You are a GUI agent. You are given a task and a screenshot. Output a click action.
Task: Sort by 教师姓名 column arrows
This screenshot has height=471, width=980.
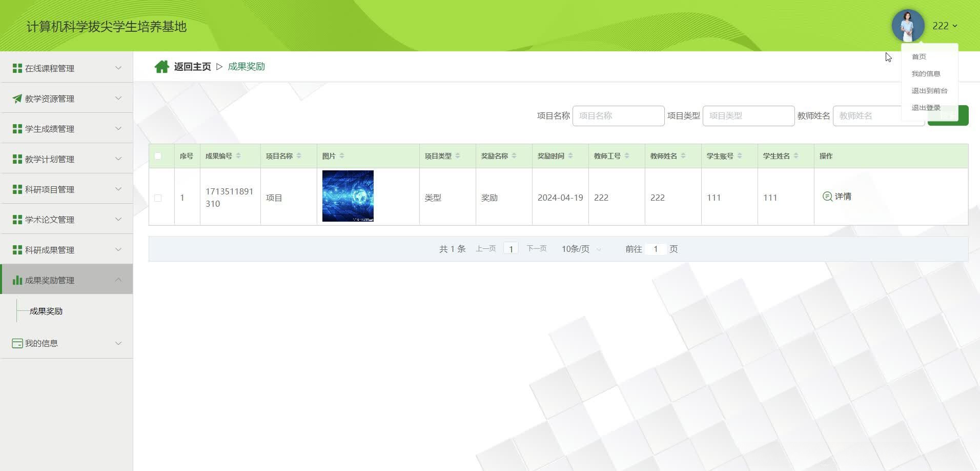click(683, 156)
